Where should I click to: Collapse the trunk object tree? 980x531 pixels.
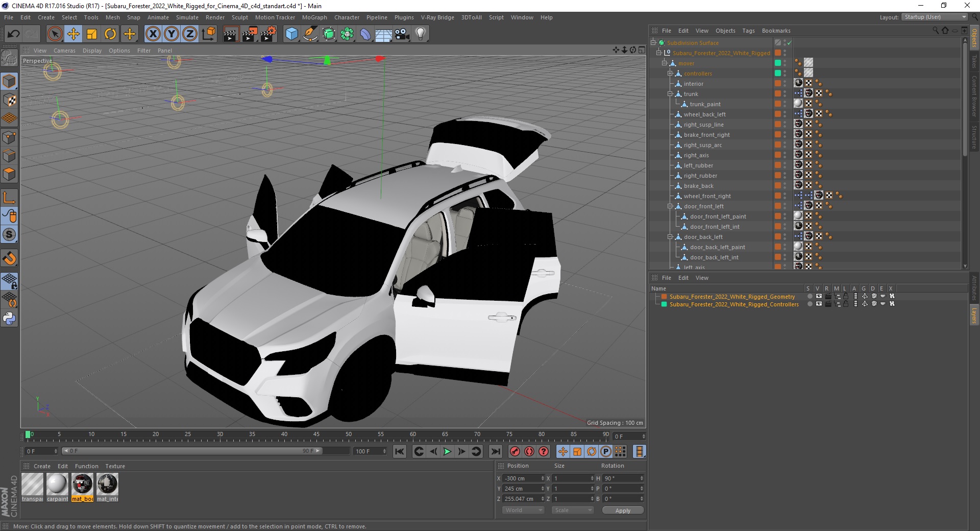coord(670,94)
